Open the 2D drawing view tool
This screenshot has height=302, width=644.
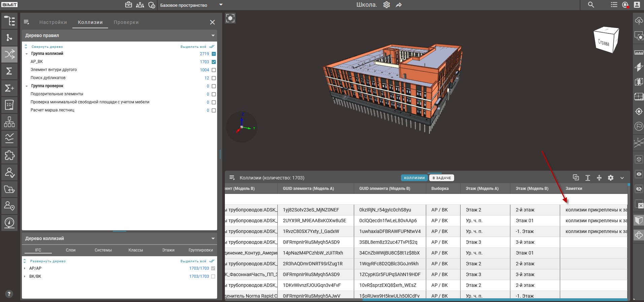(x=9, y=105)
